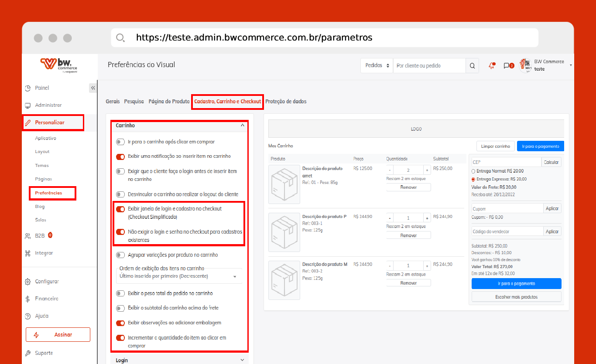Click the Configurar gear icon

tap(28, 282)
